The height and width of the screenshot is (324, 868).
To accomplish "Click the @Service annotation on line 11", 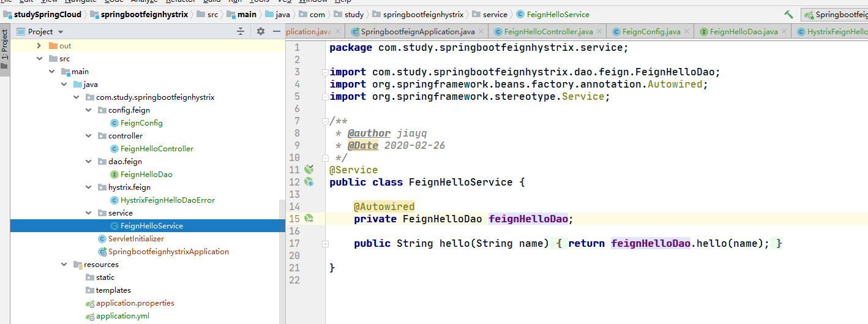I will click(354, 170).
